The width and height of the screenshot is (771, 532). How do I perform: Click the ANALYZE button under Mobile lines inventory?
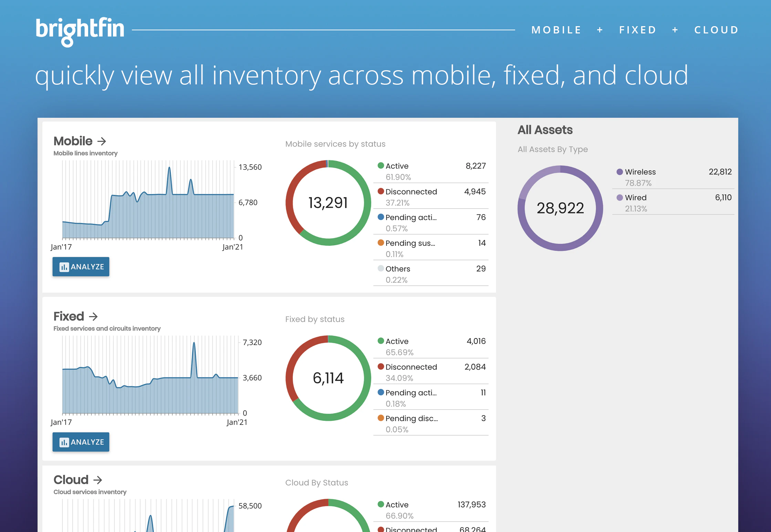click(81, 267)
